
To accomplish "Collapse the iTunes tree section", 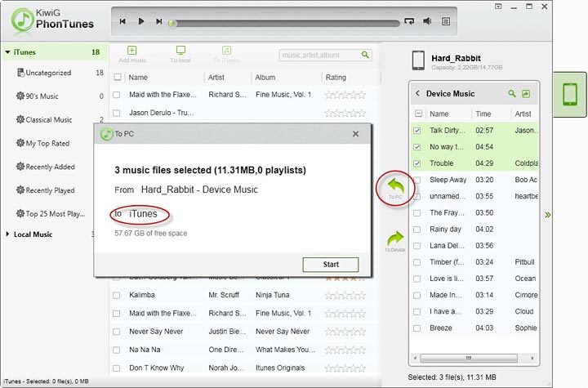I will (x=7, y=52).
